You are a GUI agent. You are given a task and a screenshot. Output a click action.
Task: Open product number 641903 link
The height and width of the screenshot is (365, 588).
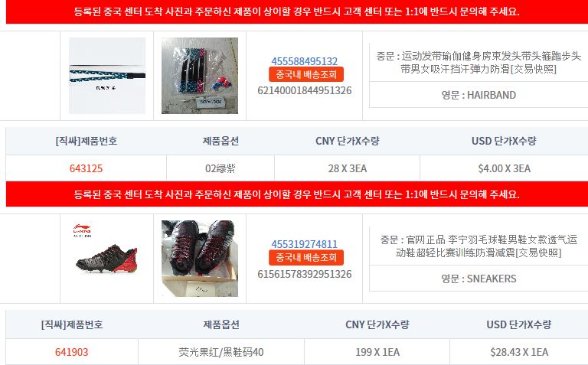(72, 352)
